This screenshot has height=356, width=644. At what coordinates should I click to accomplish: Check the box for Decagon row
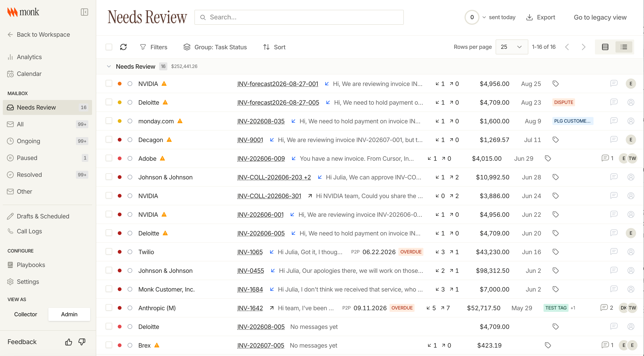[109, 139]
